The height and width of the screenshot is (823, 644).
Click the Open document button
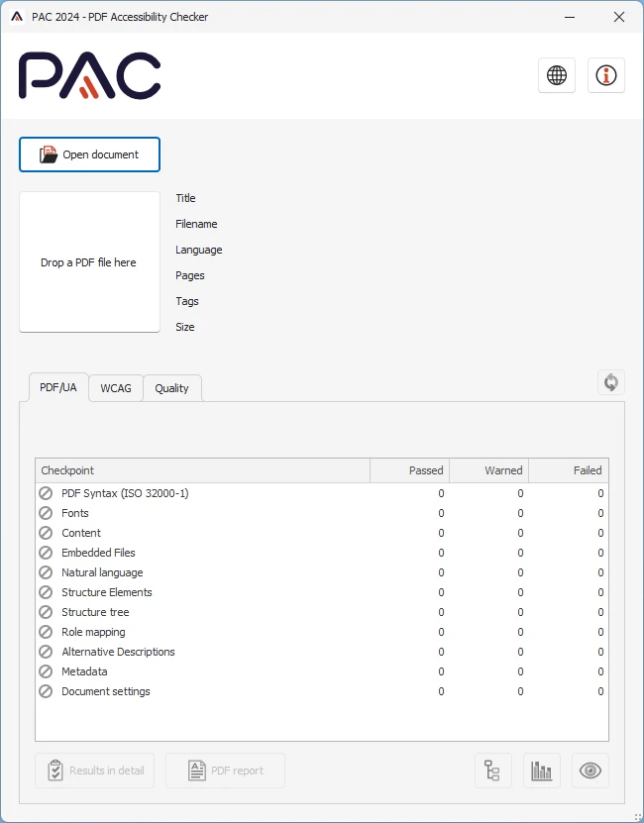pos(89,154)
